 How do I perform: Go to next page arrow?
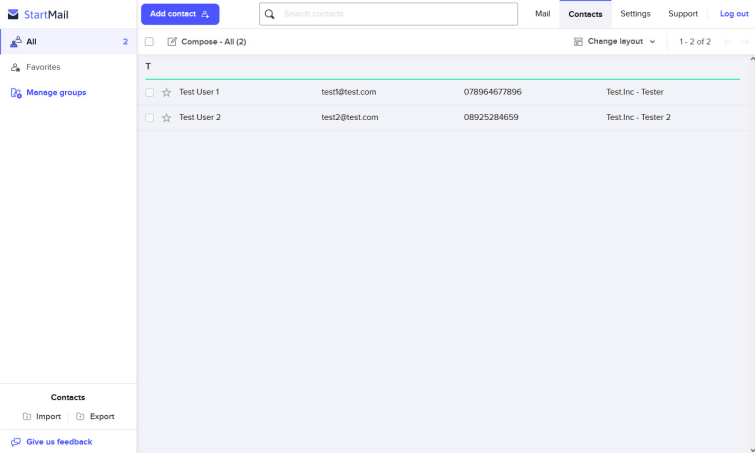pos(744,42)
